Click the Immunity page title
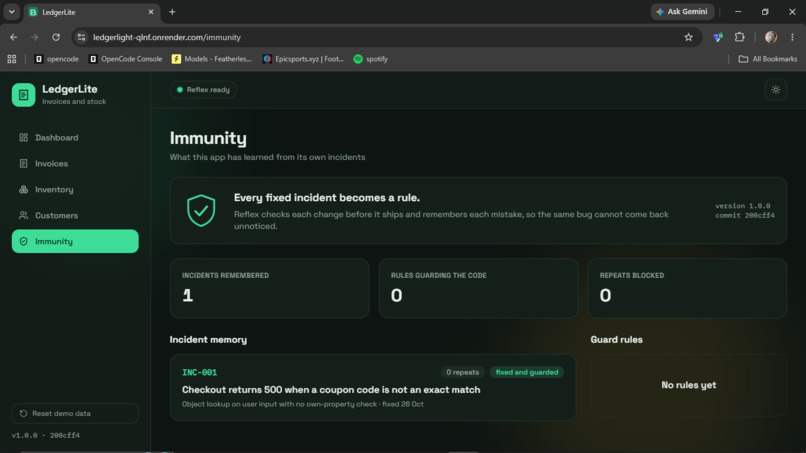 [208, 138]
